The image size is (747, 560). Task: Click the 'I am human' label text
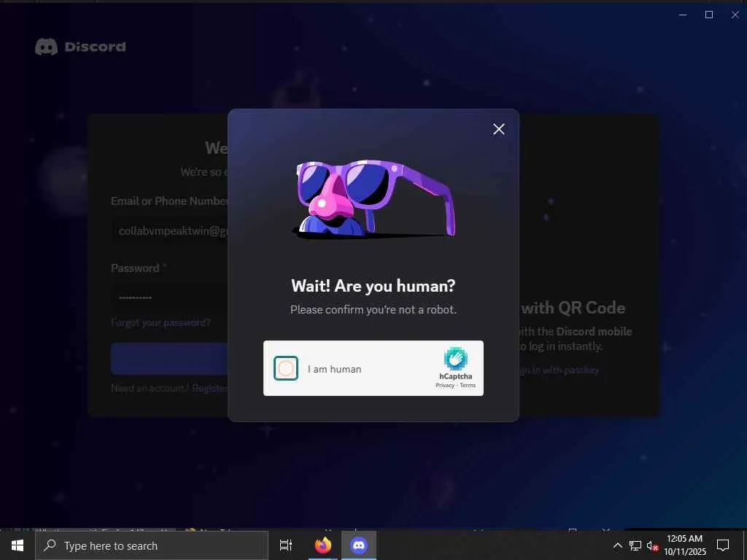pyautogui.click(x=334, y=369)
